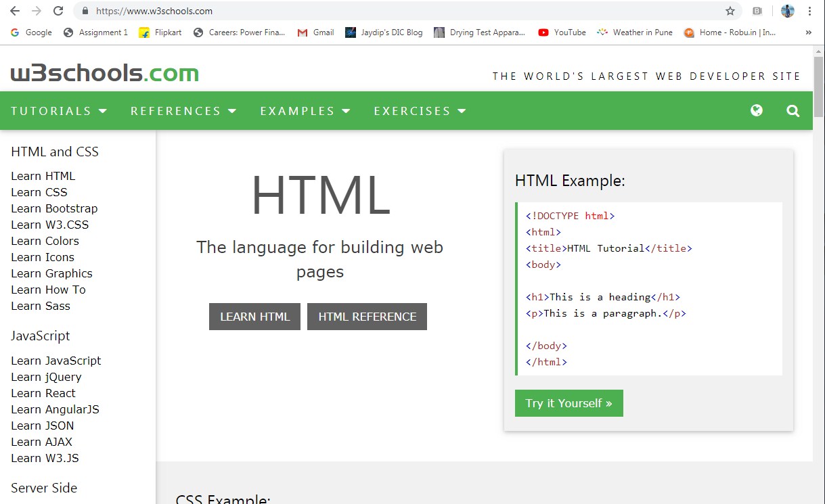Open Learn React sidebar link
The width and height of the screenshot is (825, 504).
pos(43,393)
